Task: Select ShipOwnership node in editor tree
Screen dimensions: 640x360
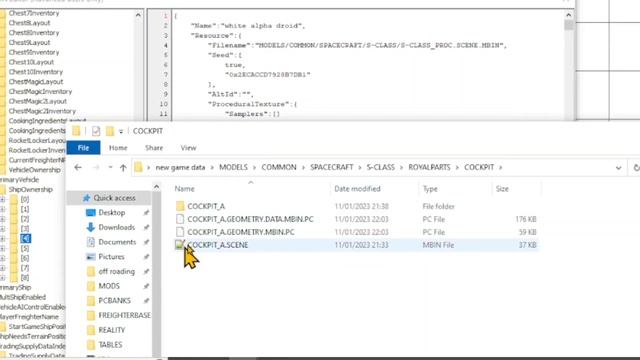Action: click(31, 189)
